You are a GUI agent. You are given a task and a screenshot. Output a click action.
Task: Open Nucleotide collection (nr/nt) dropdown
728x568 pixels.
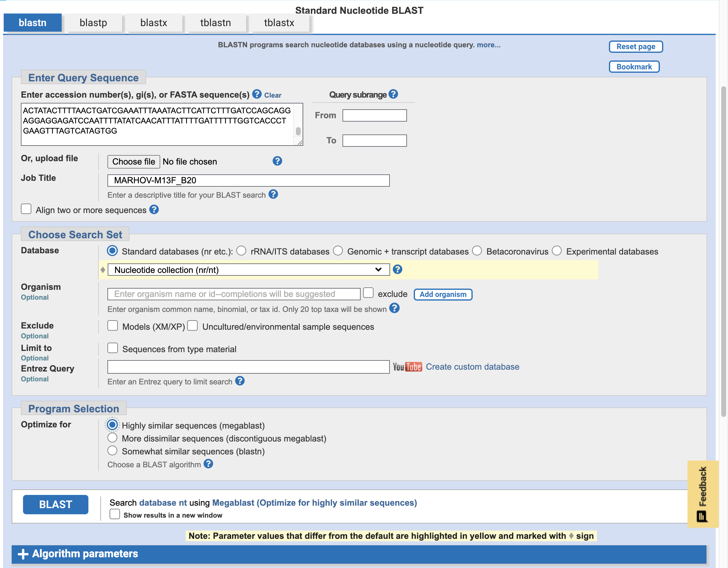click(x=248, y=270)
